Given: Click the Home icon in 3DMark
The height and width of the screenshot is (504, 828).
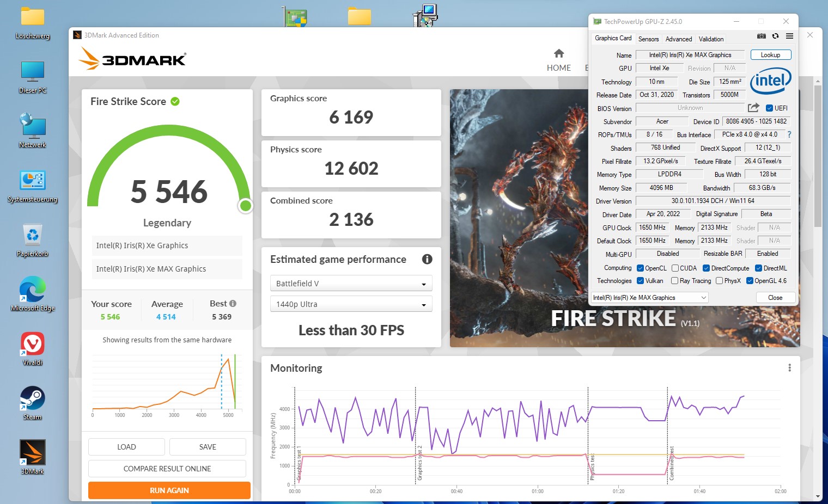Looking at the screenshot, I should 559,53.
